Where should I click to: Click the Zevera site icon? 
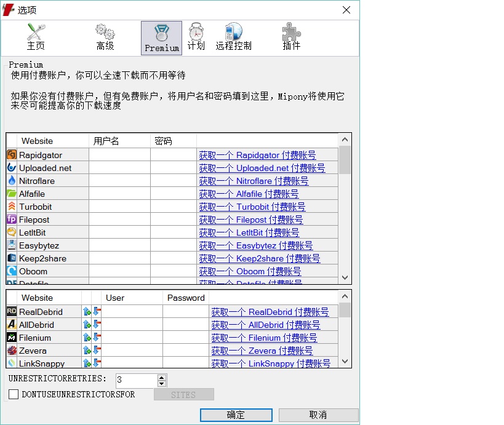click(x=12, y=350)
